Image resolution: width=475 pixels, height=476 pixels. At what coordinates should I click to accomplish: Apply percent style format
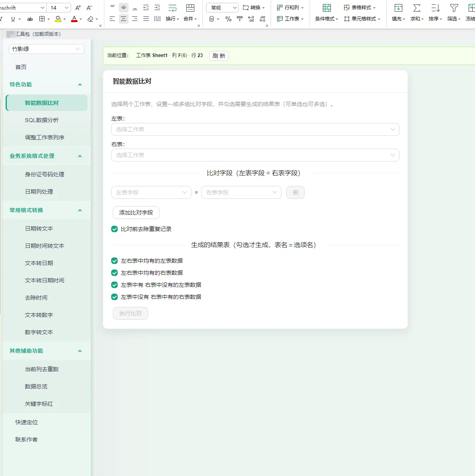pyautogui.click(x=228, y=19)
